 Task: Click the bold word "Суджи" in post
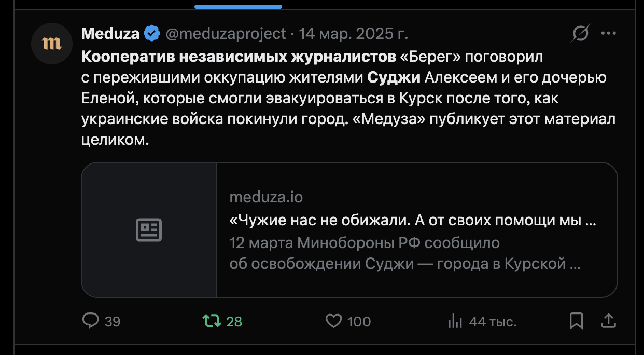[x=394, y=77]
